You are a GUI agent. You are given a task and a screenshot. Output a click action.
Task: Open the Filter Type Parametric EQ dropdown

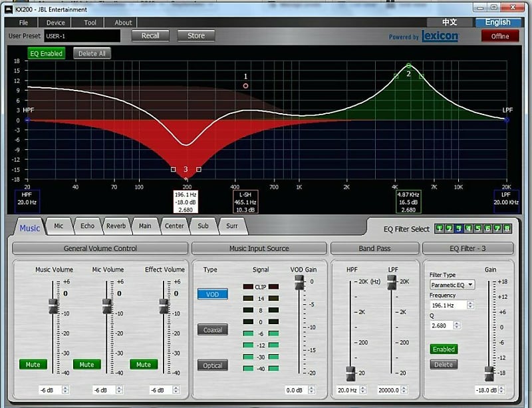[452, 285]
